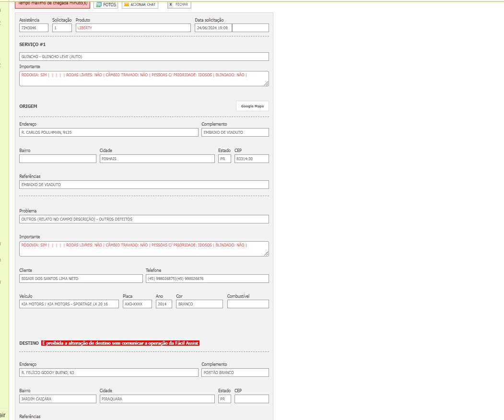Click the Ano field showing 2014
The width and height of the screenshot is (504, 420).
tap(164, 304)
